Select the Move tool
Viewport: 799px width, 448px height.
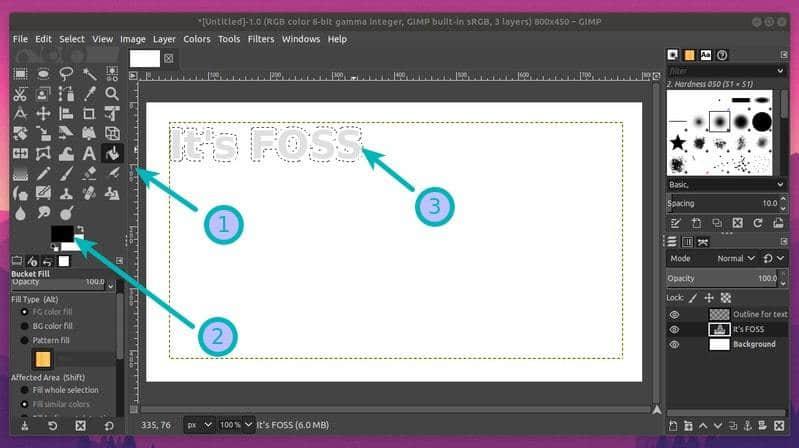tap(43, 113)
